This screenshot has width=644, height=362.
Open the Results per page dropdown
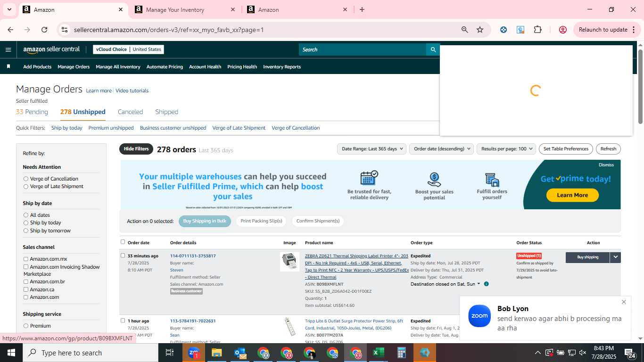[x=506, y=149]
